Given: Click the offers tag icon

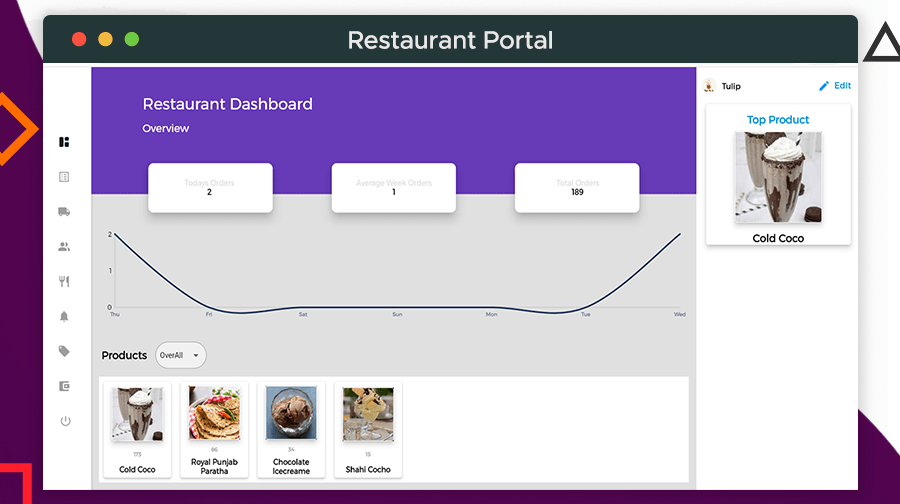Looking at the screenshot, I should coord(64,352).
